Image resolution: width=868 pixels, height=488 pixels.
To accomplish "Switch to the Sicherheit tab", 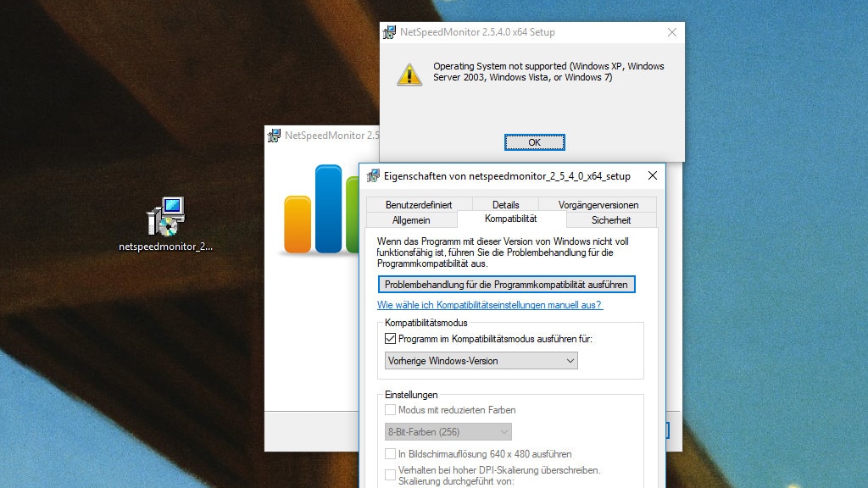I will pyautogui.click(x=610, y=219).
